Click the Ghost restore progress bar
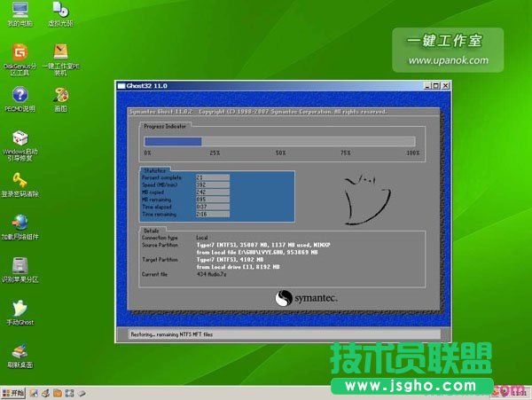The image size is (532, 400). [x=280, y=142]
